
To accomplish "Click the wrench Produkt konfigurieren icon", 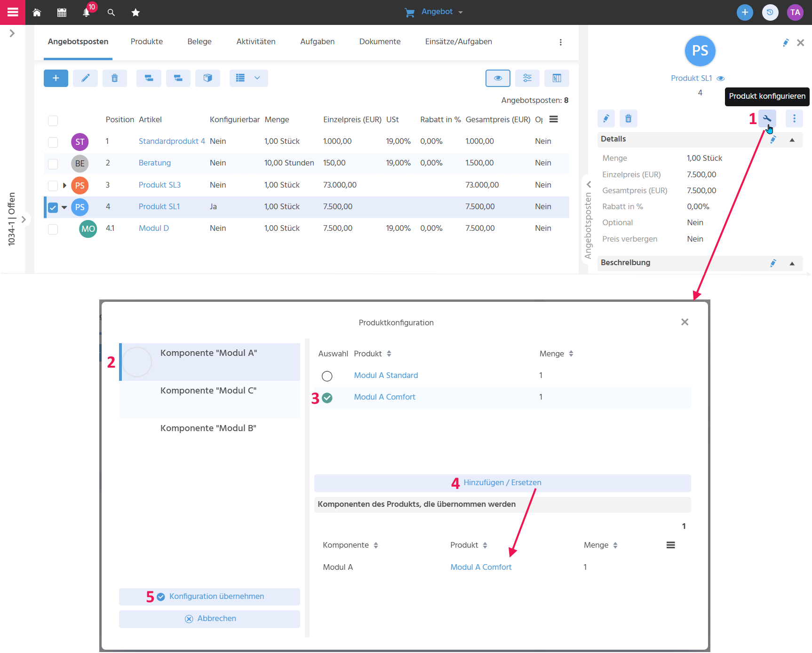I will click(x=767, y=118).
